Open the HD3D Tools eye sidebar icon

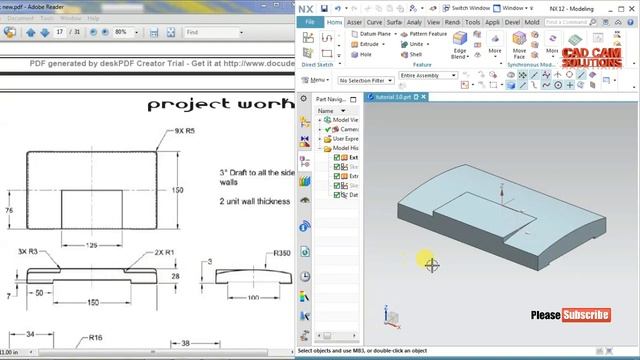point(305,200)
